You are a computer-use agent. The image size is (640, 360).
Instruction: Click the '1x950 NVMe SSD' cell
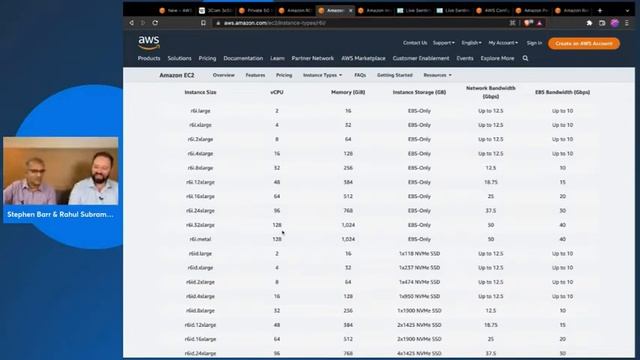(x=419, y=296)
